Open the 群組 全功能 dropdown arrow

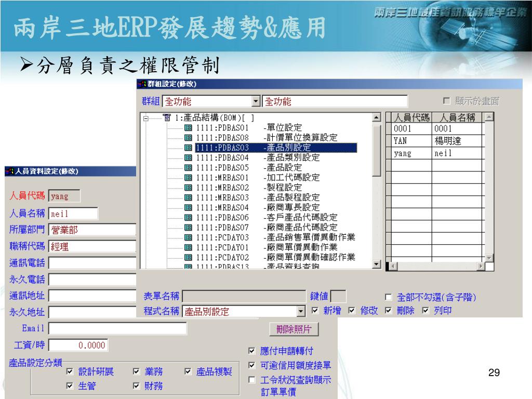point(256,101)
